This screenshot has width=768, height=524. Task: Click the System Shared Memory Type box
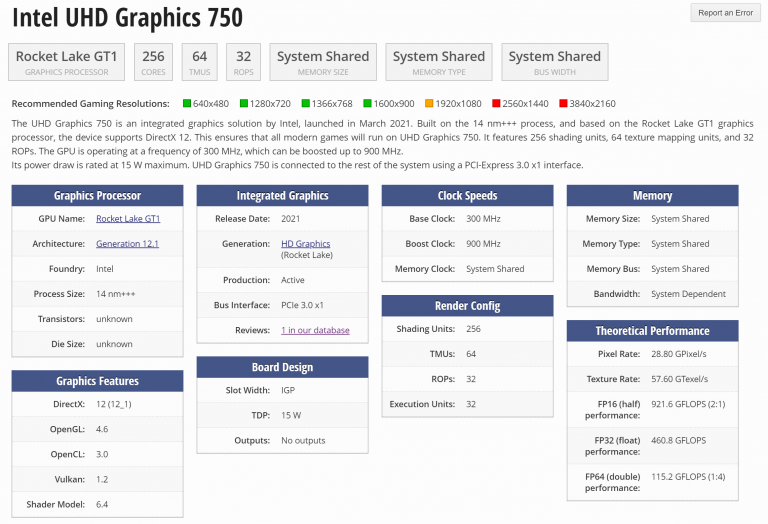pyautogui.click(x=439, y=62)
